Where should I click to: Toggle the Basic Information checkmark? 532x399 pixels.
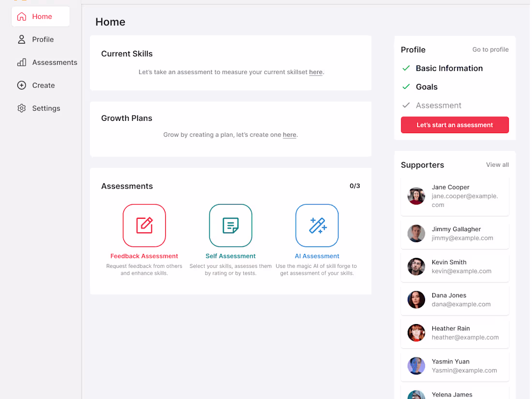(406, 68)
